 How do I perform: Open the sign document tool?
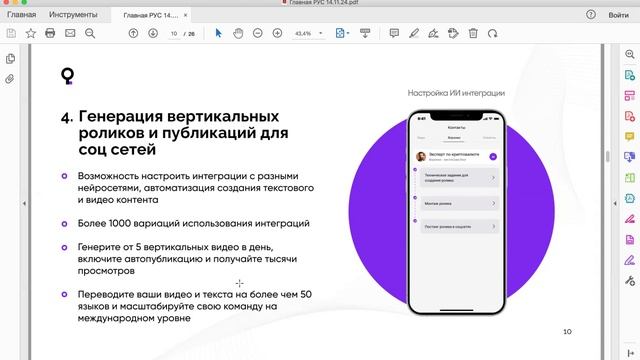pyautogui.click(x=433, y=33)
